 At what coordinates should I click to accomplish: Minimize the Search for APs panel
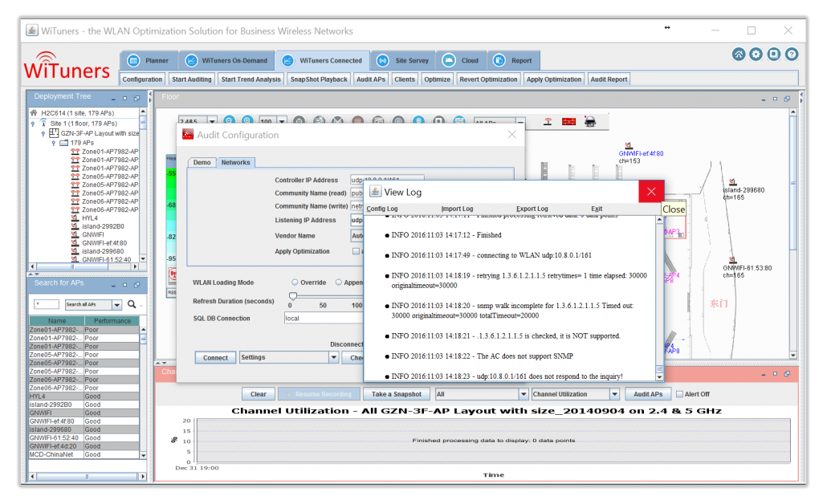[113, 285]
